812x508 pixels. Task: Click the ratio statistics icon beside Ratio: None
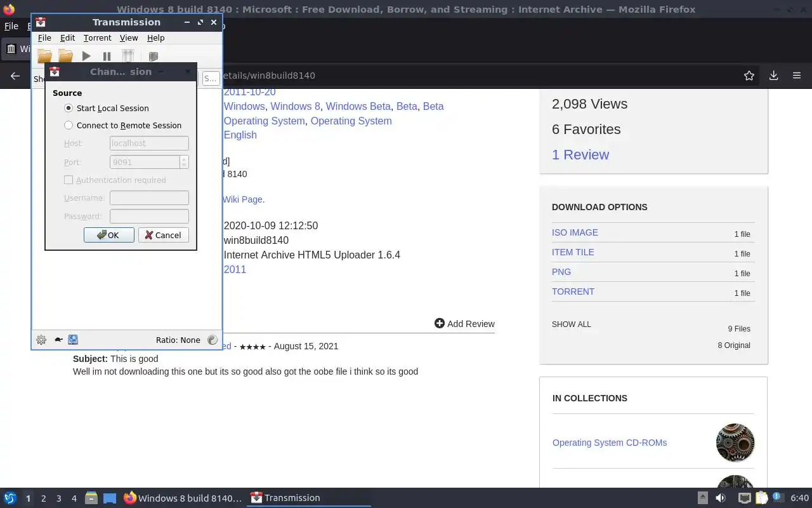click(213, 340)
